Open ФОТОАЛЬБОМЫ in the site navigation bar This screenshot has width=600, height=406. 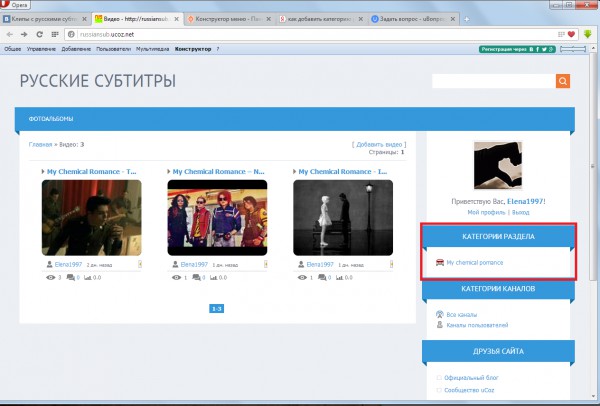tap(51, 119)
